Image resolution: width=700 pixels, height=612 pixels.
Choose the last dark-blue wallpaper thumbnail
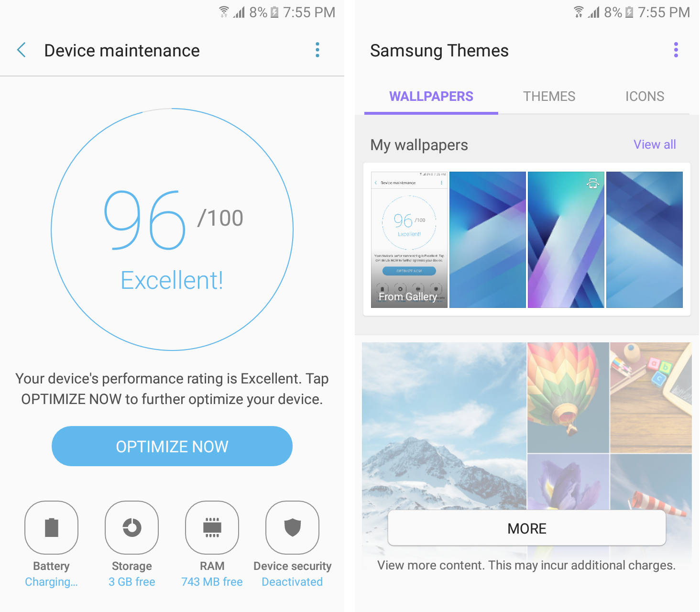point(645,240)
